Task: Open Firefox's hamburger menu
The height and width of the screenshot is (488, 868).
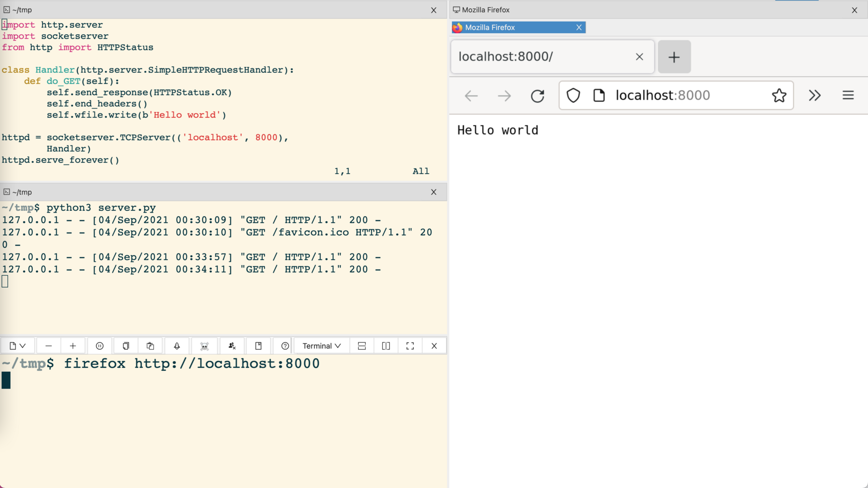Action: point(848,95)
